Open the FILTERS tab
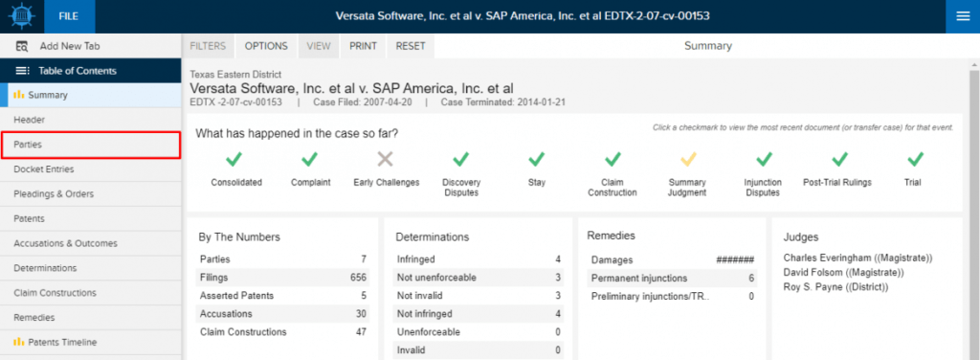Image resolution: width=980 pixels, height=360 pixels. [208, 46]
